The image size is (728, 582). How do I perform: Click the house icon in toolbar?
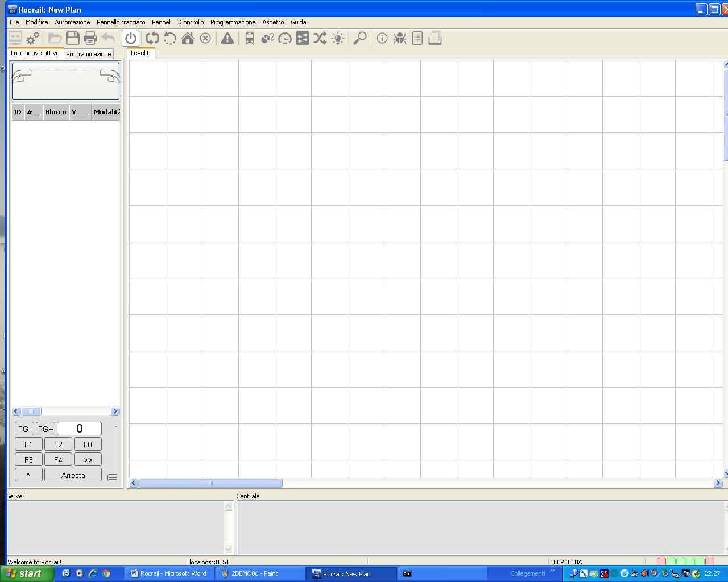pyautogui.click(x=188, y=39)
